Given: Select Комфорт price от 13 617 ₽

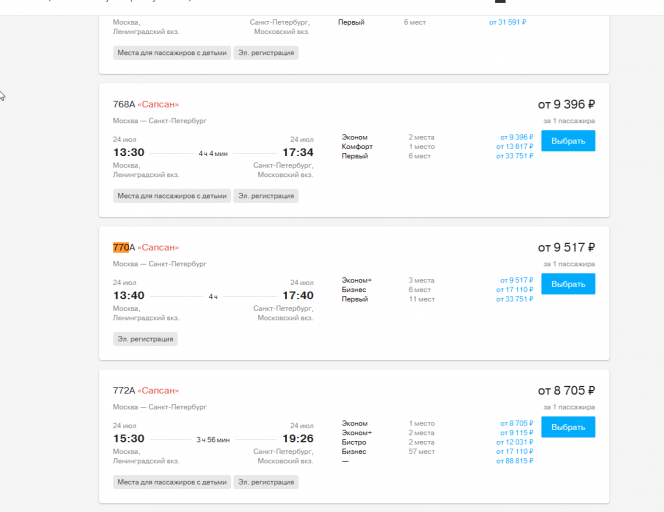Looking at the screenshot, I should point(515,147).
